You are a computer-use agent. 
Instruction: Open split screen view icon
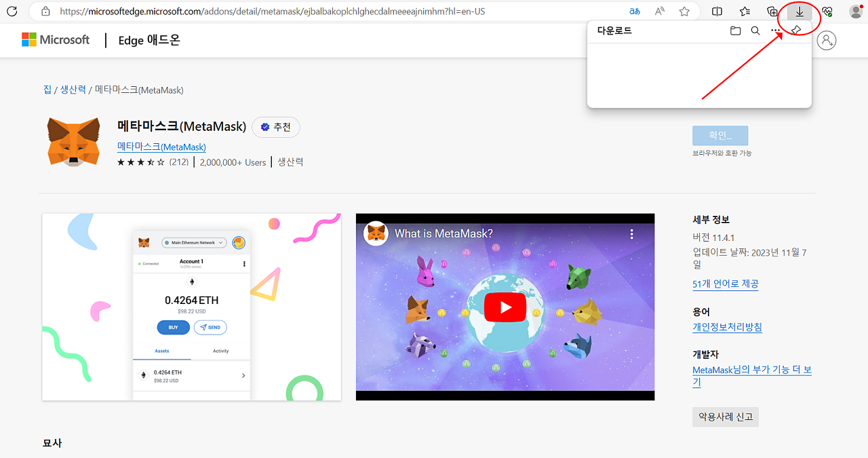click(x=717, y=12)
